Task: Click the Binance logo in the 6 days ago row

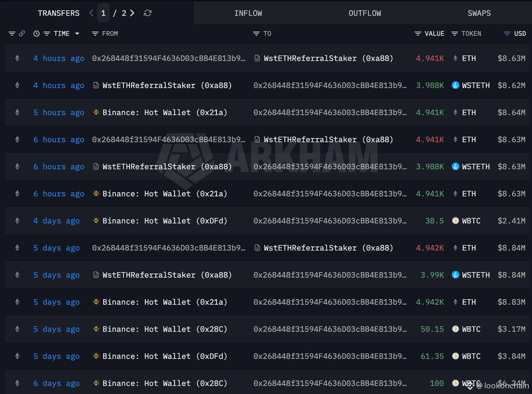Action: click(96, 383)
